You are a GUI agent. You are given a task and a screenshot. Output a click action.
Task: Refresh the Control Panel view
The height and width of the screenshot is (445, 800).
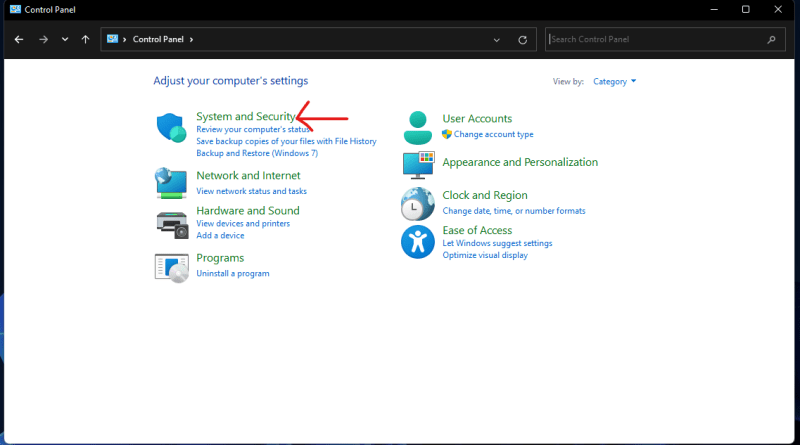(522, 40)
